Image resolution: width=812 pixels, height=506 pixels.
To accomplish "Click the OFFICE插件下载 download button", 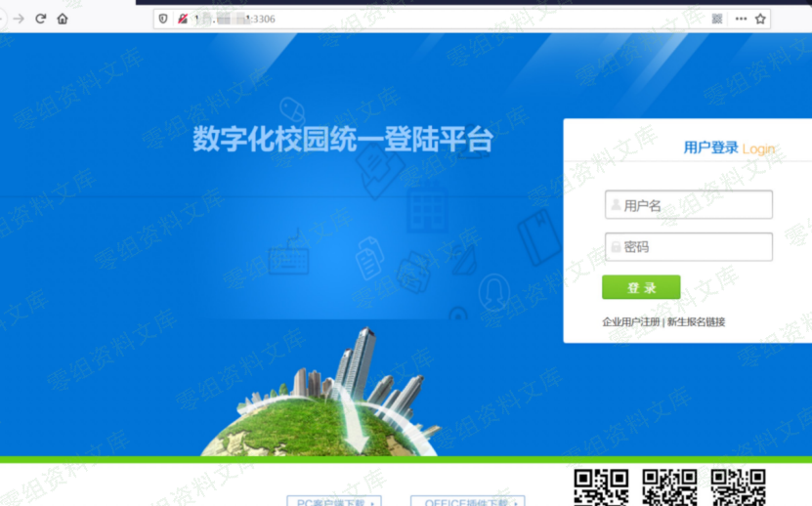I will (x=460, y=502).
